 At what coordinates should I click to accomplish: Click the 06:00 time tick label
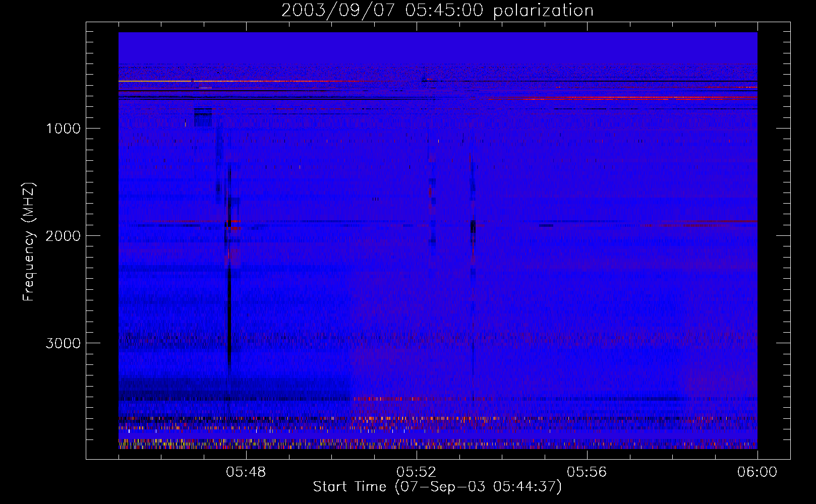757,472
